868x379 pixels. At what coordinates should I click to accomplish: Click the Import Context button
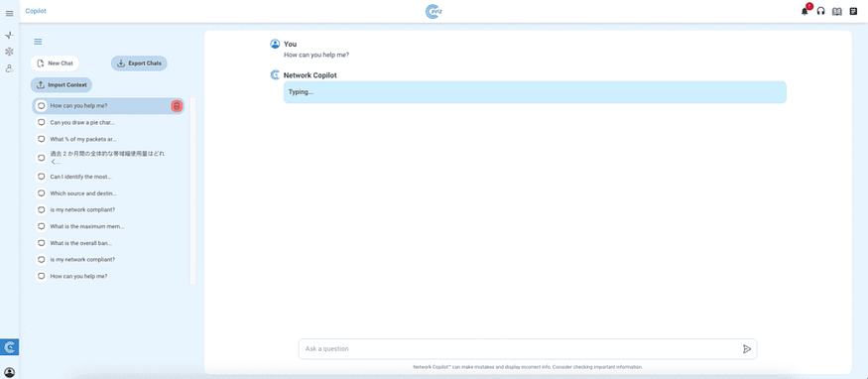[x=62, y=85]
